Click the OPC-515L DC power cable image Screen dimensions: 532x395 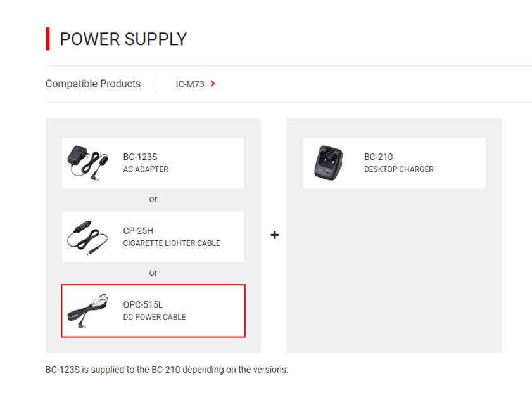[x=88, y=311]
